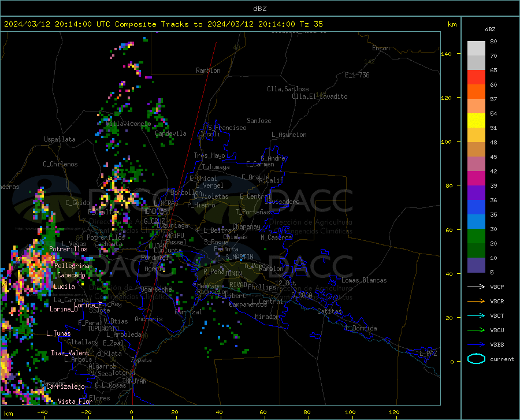
Task: Click the JUNIN label on map
Action: 233,273
